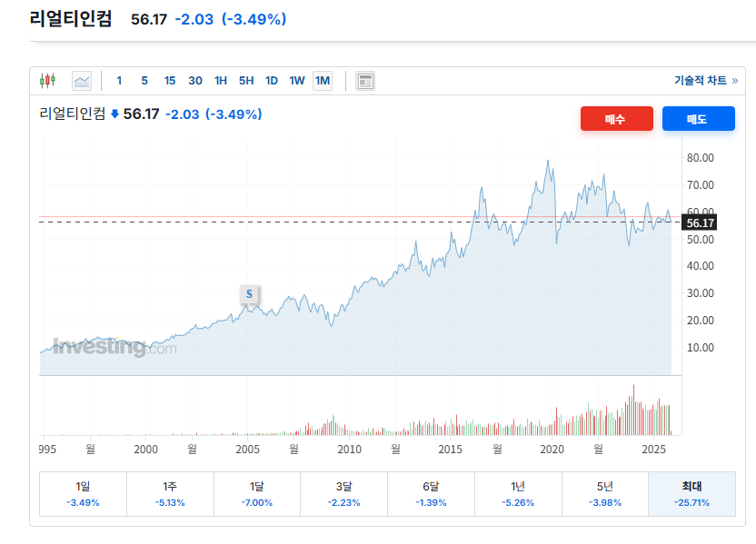Click the S marker on the chart
This screenshot has width=756, height=544.
tap(249, 293)
